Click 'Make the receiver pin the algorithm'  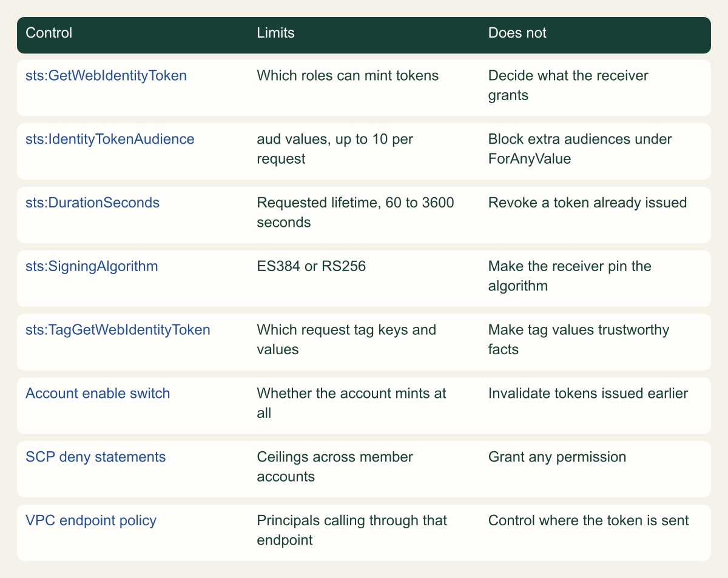(570, 275)
